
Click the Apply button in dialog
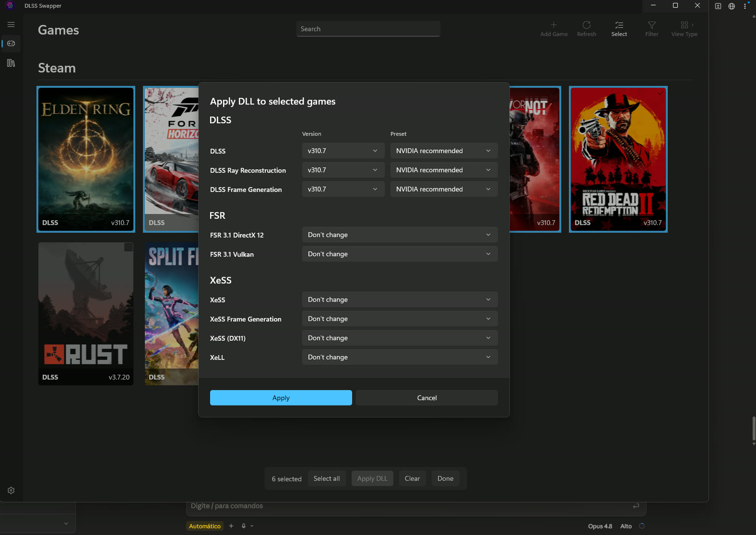pos(281,397)
